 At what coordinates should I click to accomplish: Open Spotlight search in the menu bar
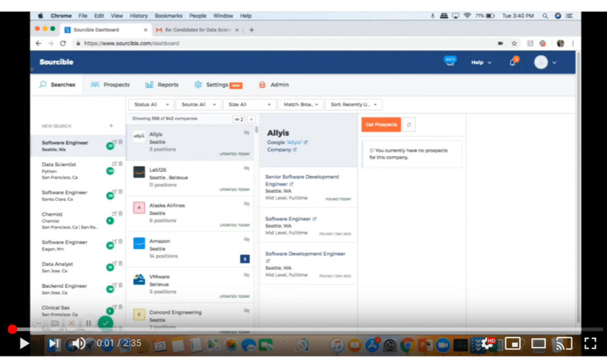(x=545, y=16)
